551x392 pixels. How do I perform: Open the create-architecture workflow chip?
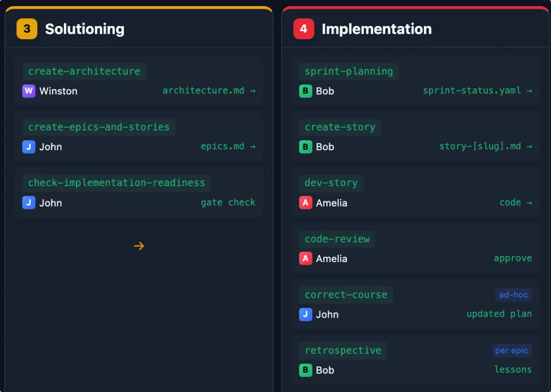(x=84, y=71)
